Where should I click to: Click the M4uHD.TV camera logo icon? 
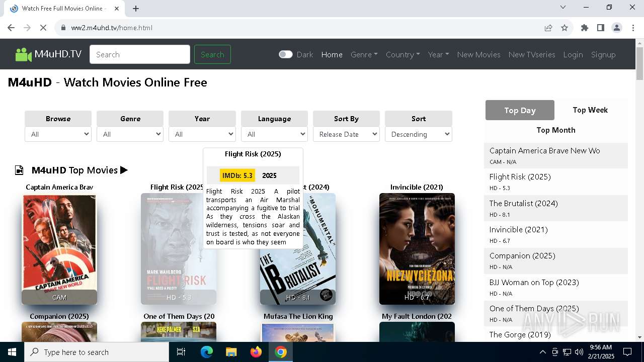[24, 54]
